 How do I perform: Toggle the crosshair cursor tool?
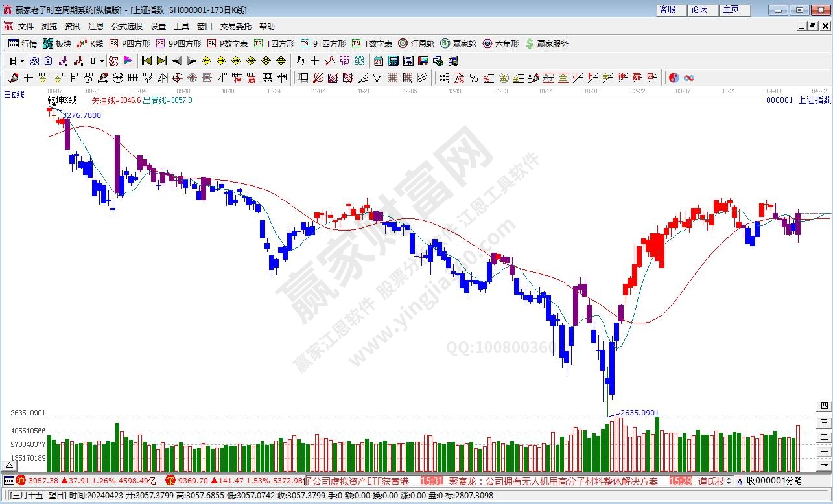pos(314,61)
